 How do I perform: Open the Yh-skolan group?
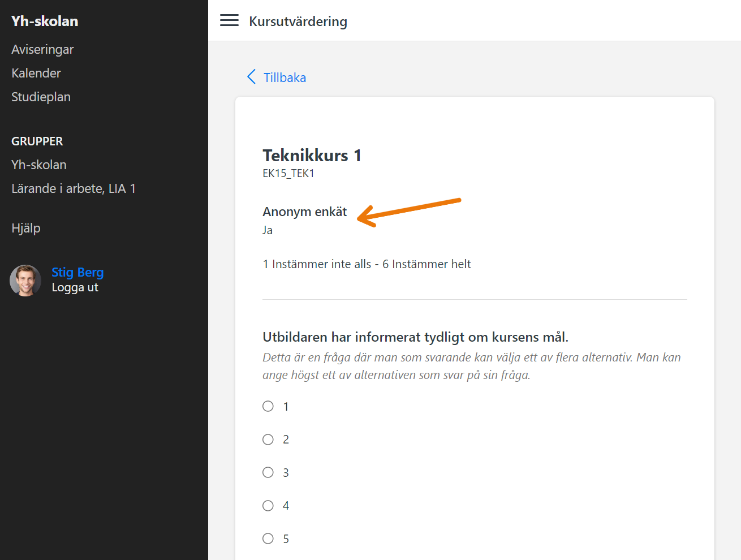[39, 165]
